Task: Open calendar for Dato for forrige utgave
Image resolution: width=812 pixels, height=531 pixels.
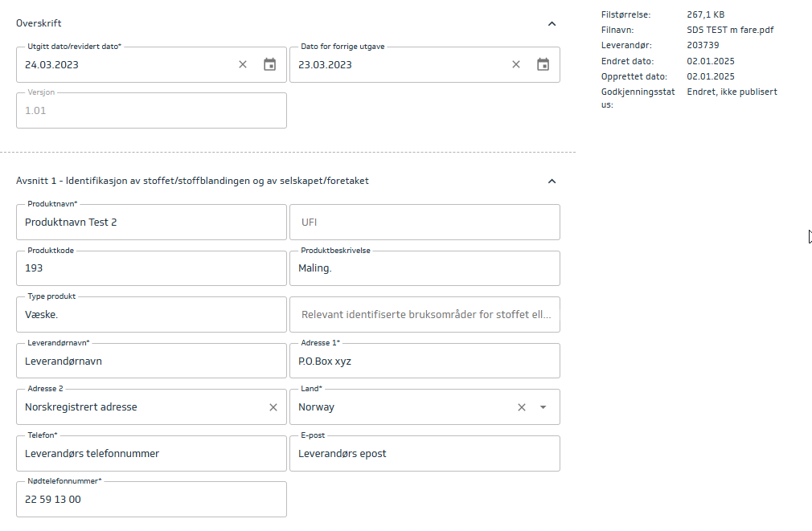Action: click(x=543, y=64)
